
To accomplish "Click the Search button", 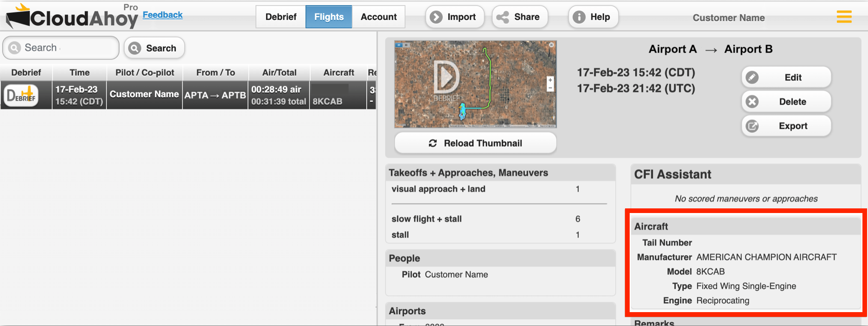I will point(154,48).
